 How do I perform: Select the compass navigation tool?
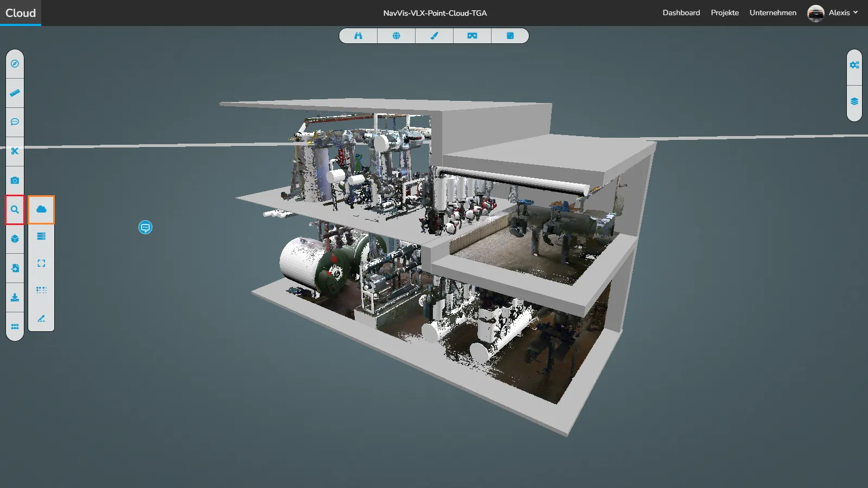(15, 64)
